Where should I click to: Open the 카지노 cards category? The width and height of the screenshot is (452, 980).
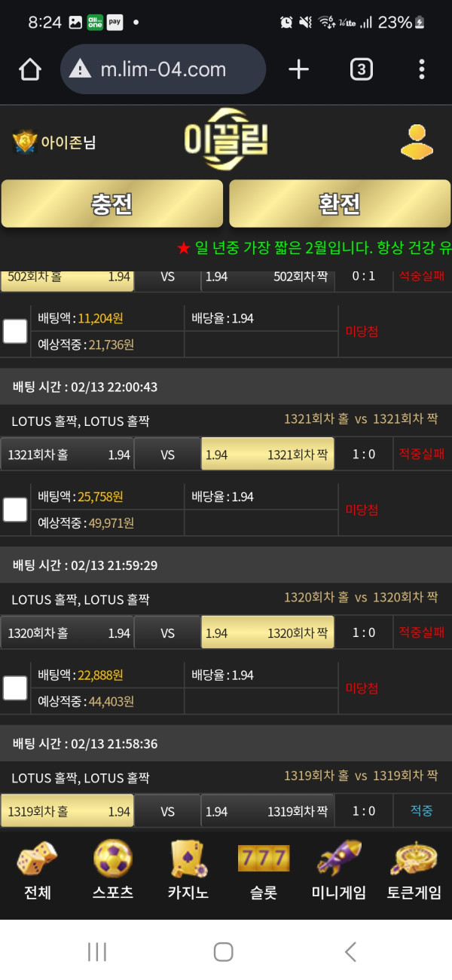pos(188,871)
